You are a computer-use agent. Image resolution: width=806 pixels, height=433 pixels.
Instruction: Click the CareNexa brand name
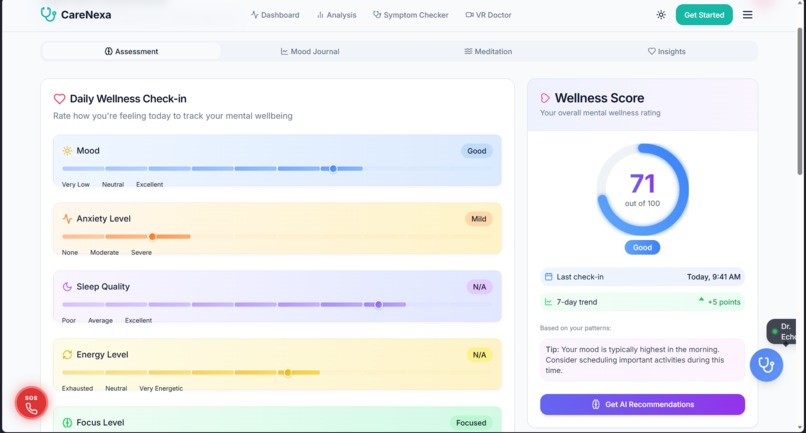86,15
